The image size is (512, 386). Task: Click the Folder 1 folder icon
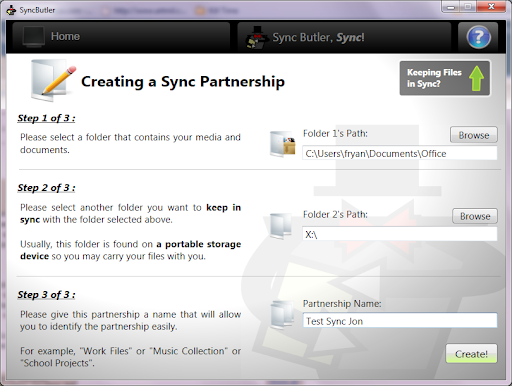click(283, 144)
